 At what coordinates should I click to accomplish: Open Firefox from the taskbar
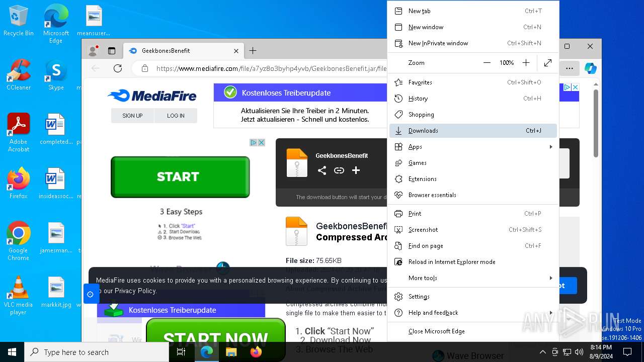click(256, 352)
